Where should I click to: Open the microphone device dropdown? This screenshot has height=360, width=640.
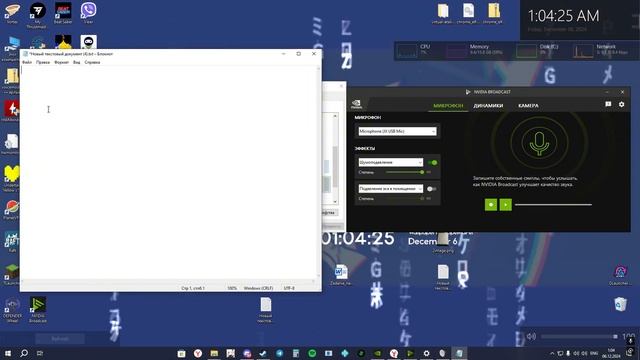click(397, 131)
